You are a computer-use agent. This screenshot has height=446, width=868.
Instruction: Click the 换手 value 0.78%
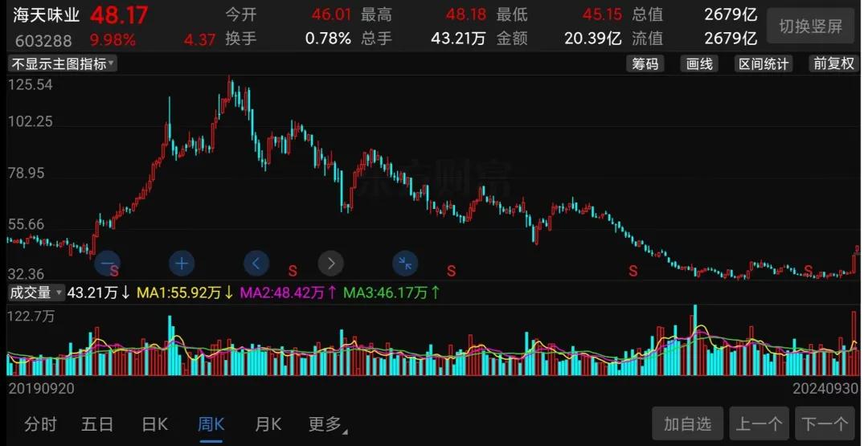click(328, 39)
